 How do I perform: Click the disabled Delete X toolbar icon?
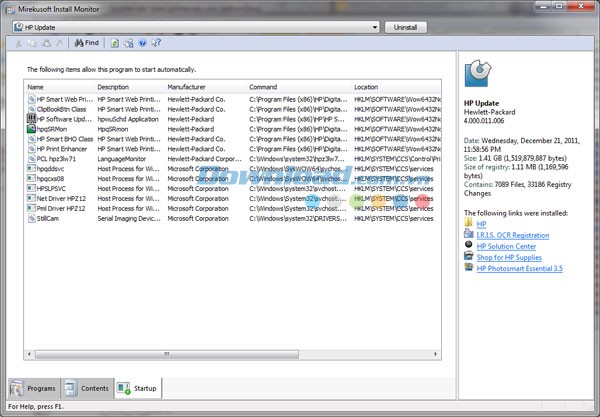(x=59, y=44)
